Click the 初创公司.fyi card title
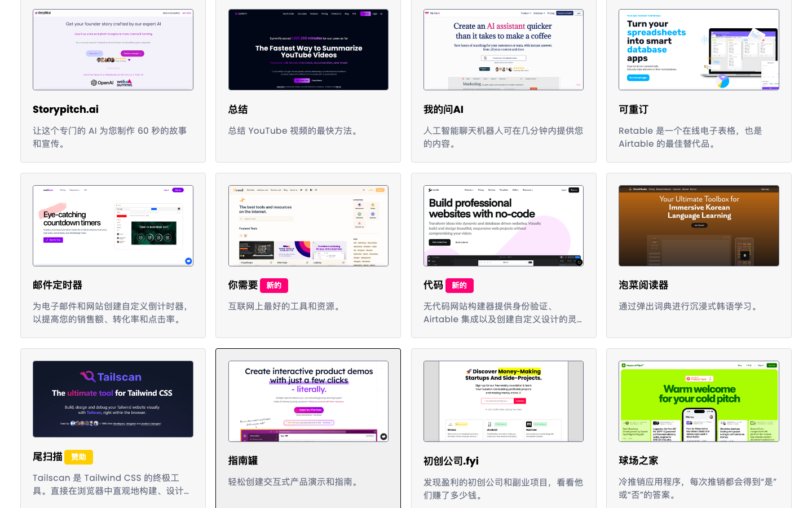This screenshot has height=508, width=812. tap(451, 461)
